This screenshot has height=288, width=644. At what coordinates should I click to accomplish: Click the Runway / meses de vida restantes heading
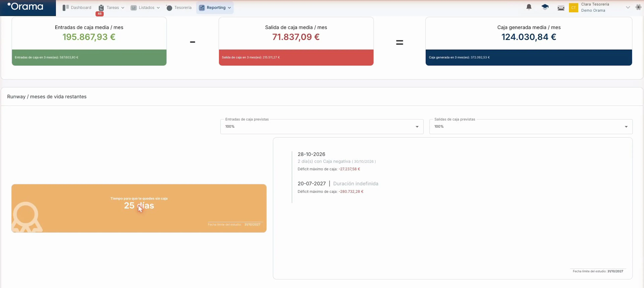[x=47, y=96]
